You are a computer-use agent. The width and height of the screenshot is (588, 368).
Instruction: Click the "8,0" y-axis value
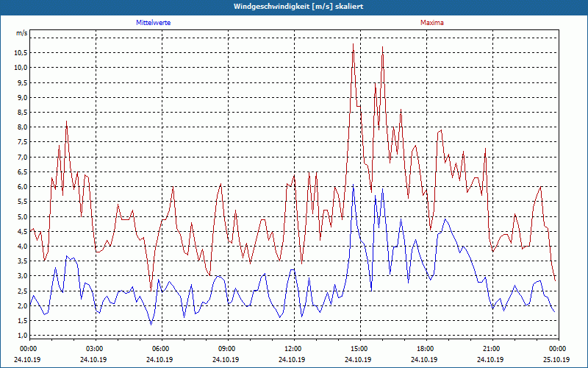click(22, 127)
